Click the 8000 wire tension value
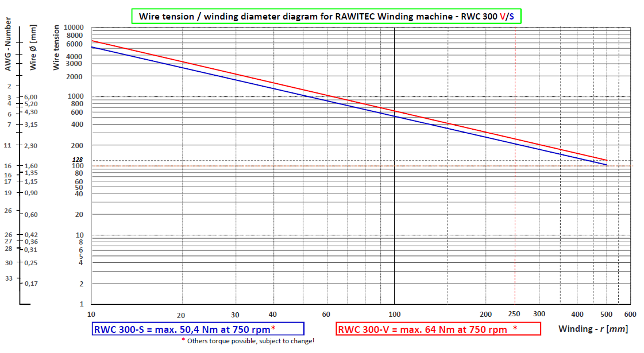644x353 pixels. pyautogui.click(x=74, y=36)
